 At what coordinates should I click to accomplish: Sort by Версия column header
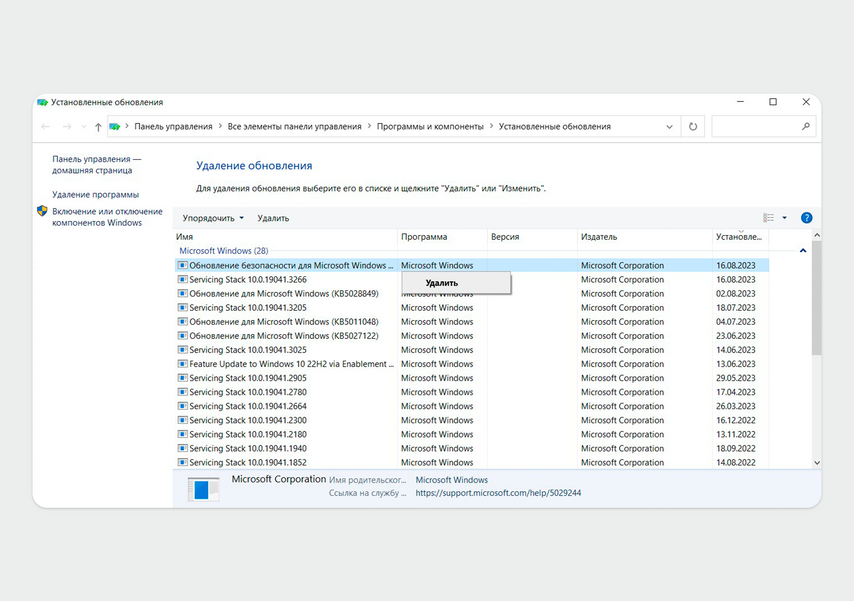pyautogui.click(x=532, y=236)
